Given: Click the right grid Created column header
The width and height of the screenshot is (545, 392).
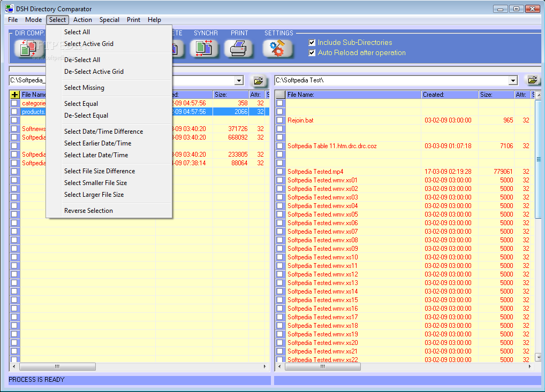Looking at the screenshot, I should tap(450, 95).
